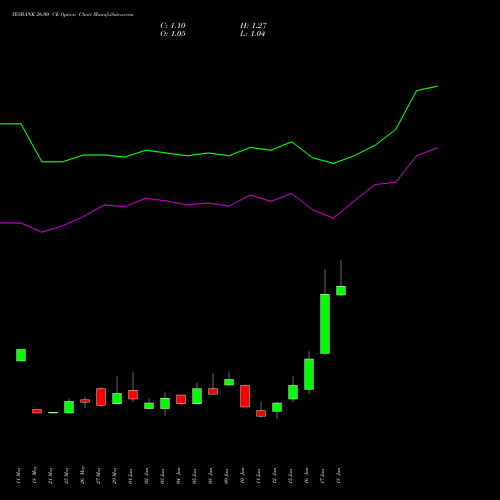This screenshot has width=500, height=500.
Task: Select the red candle above 27 May
Action: (101, 397)
